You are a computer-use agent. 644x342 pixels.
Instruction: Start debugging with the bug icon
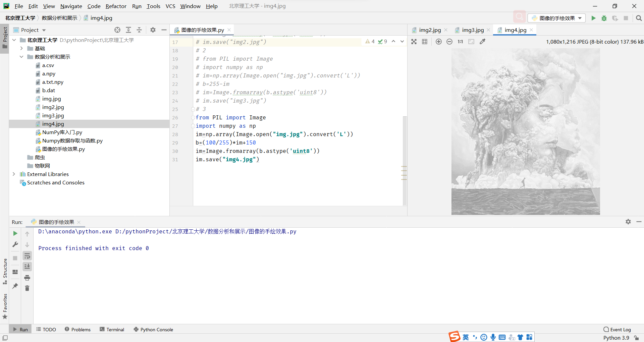604,18
